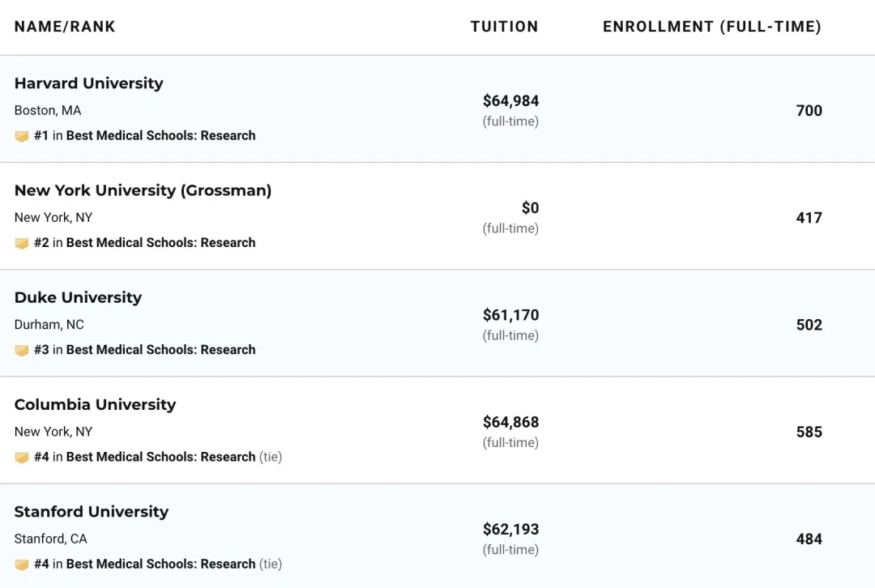The image size is (875, 588).
Task: Open New York University (Grossman) page
Action: coord(143,190)
